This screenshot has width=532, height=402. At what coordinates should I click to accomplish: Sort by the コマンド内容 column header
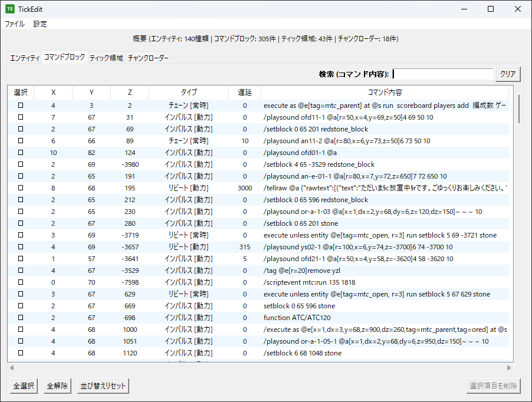pyautogui.click(x=385, y=92)
